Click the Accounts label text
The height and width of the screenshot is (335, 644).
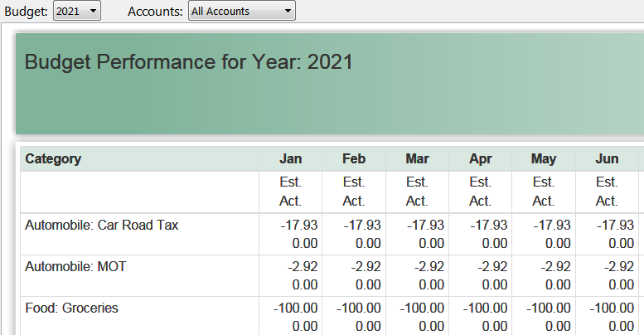pos(155,12)
